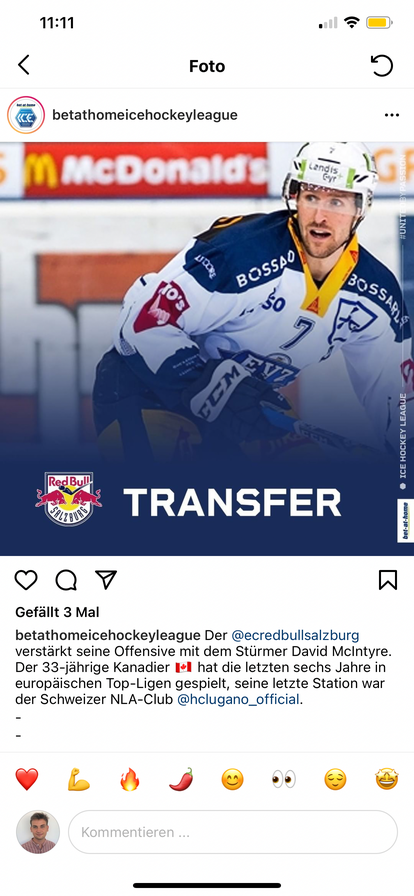Image resolution: width=414 pixels, height=896 pixels.
Task: Insert fire emoji reaction
Action: tap(130, 779)
